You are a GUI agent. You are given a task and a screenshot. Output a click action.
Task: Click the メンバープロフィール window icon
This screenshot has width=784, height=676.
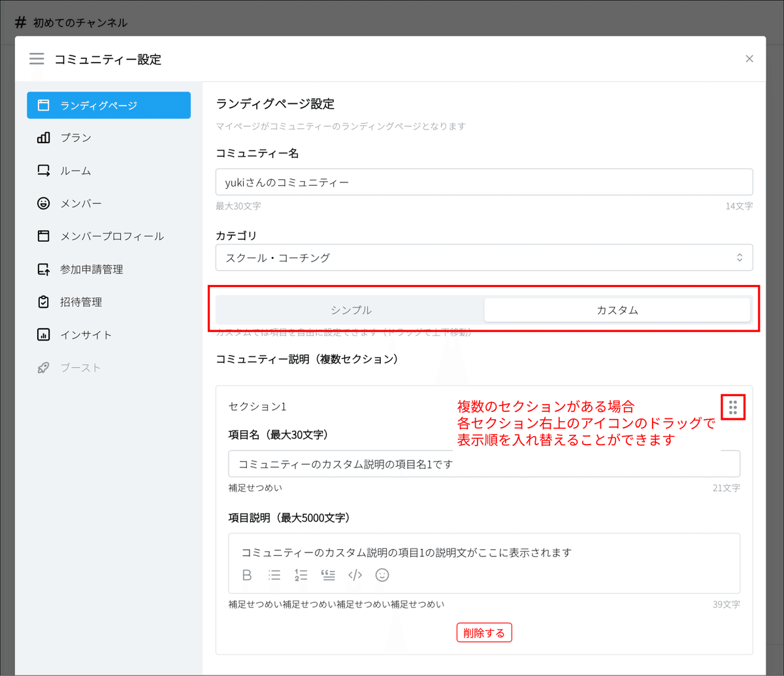[x=44, y=236]
